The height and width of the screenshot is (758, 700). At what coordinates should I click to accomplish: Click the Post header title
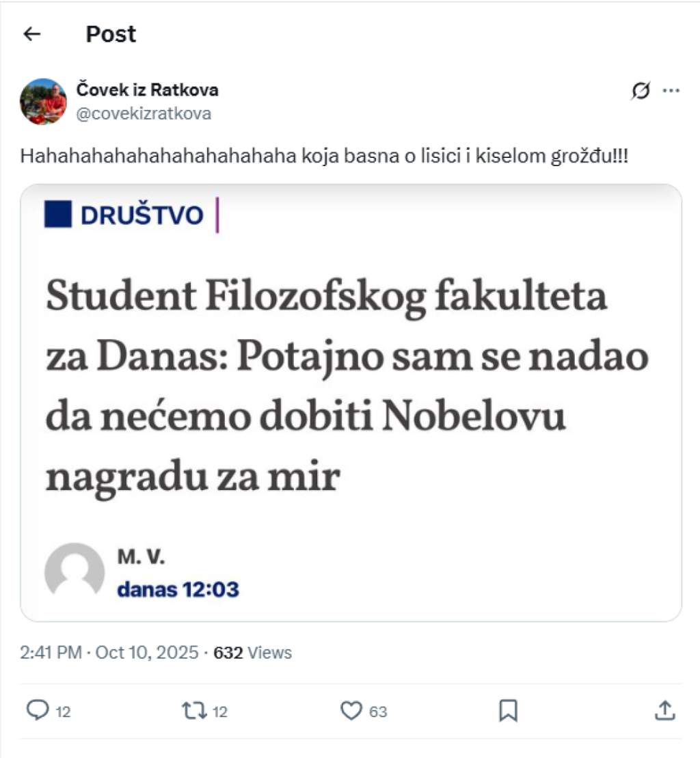pos(111,34)
